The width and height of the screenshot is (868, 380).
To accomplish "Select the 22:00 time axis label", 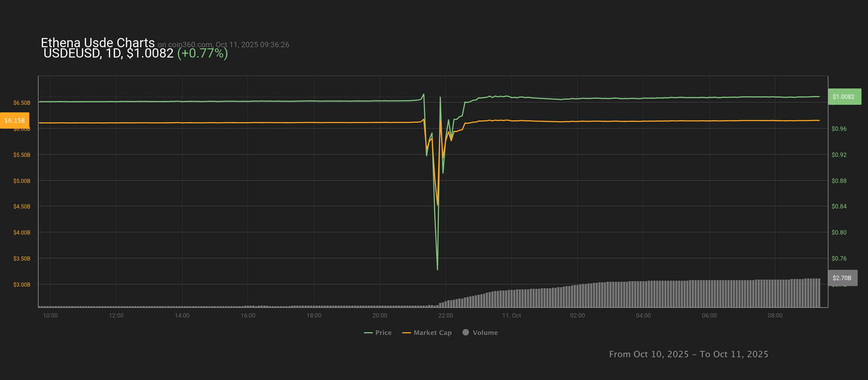I will point(445,316).
